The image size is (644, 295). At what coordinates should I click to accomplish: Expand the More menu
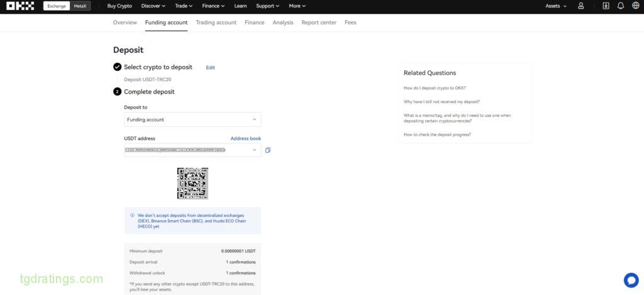click(x=297, y=6)
